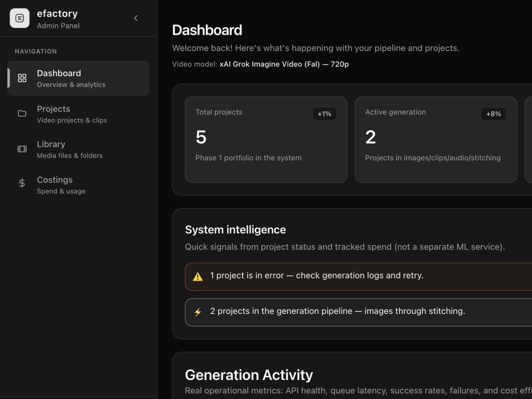Click 'Video projects & clips' subtitle
This screenshot has height=399, width=532.
72,120
